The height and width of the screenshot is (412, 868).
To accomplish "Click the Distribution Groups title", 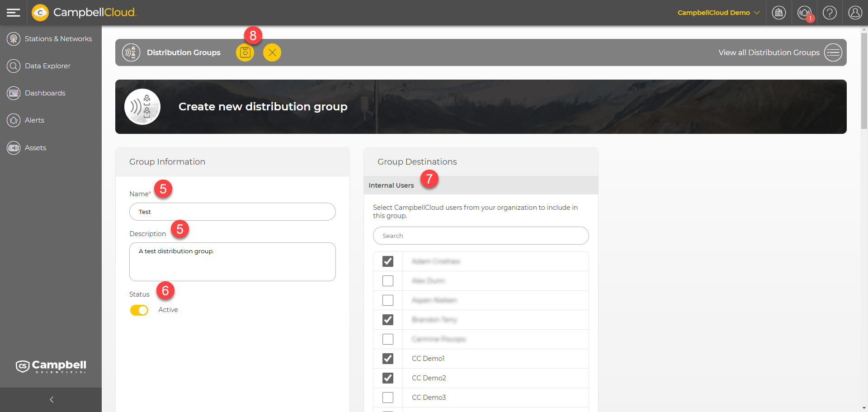I will click(x=184, y=52).
